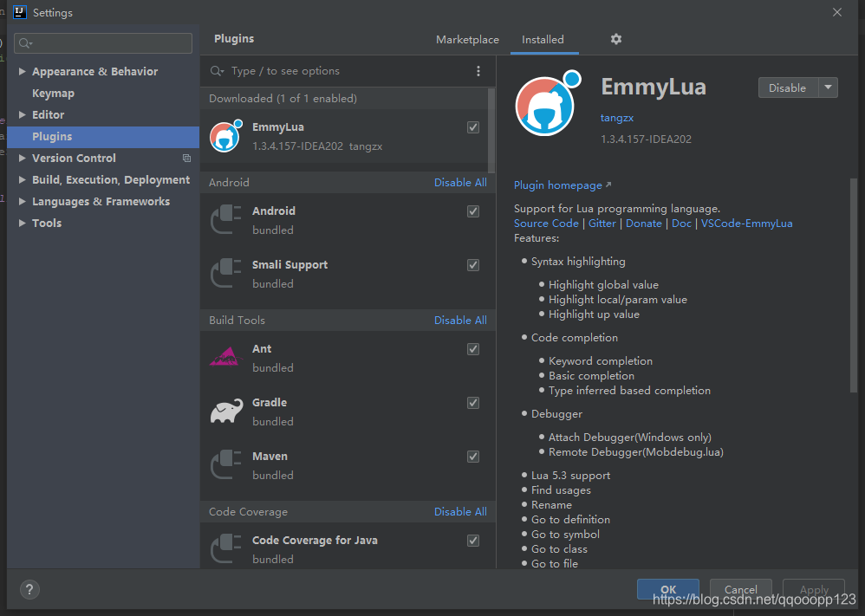Open the Disable button dropdown arrow
Image resolution: width=865 pixels, height=616 pixels.
pos(828,88)
